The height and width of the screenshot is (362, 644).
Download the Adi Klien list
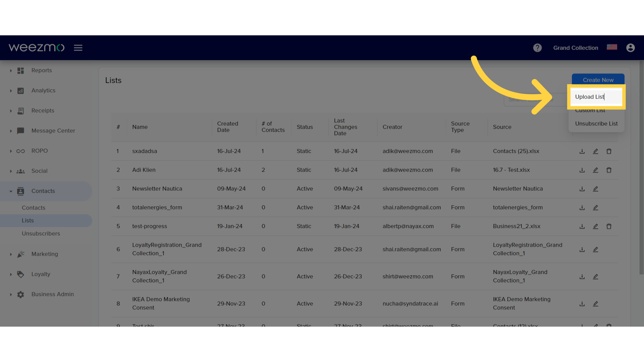coord(582,170)
